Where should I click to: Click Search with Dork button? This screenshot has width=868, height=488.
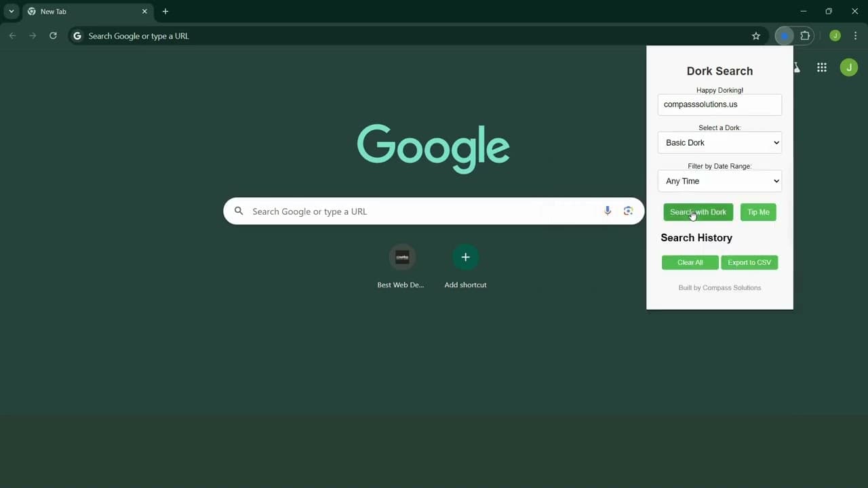tap(698, 212)
